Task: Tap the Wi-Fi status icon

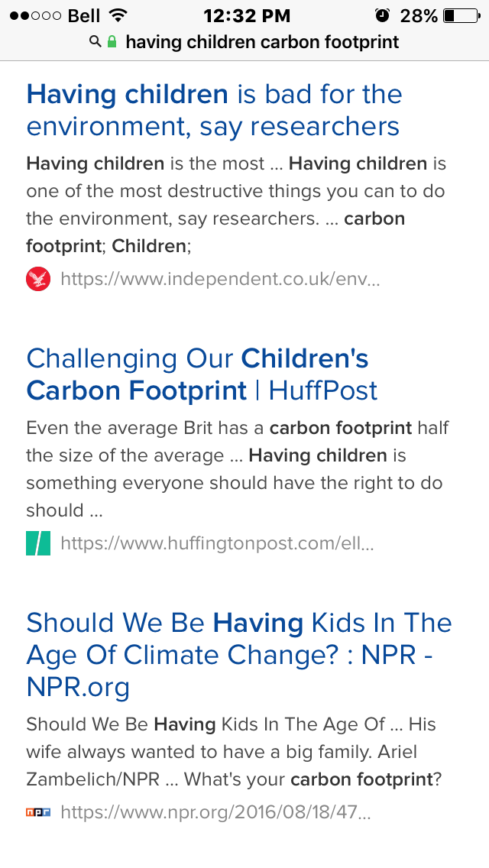Action: (117, 15)
